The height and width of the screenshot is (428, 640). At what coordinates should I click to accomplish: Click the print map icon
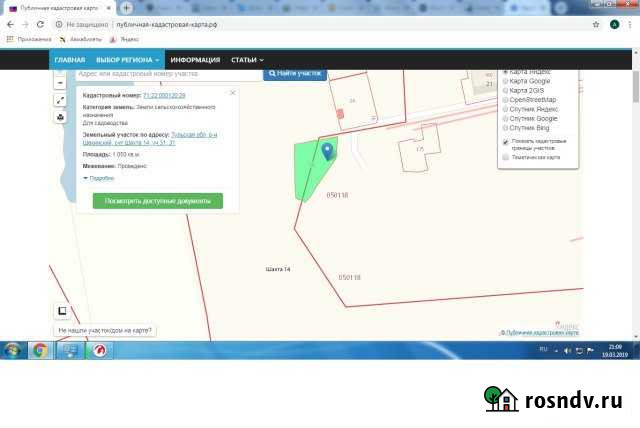pos(61,117)
